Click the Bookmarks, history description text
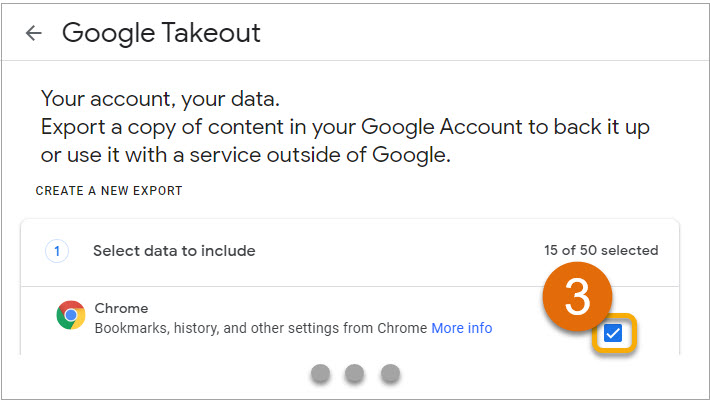Viewport: 710px width, 402px height. click(261, 328)
